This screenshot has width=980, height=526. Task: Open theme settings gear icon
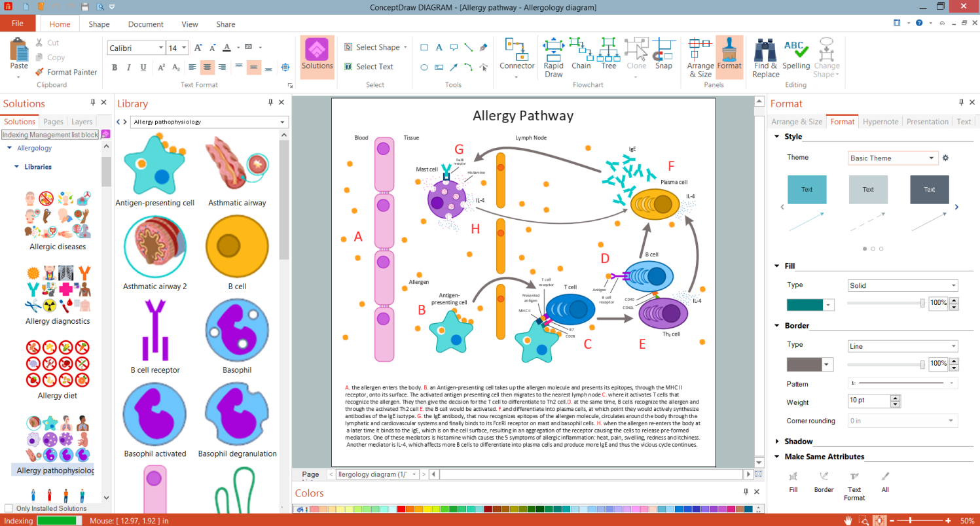click(945, 158)
